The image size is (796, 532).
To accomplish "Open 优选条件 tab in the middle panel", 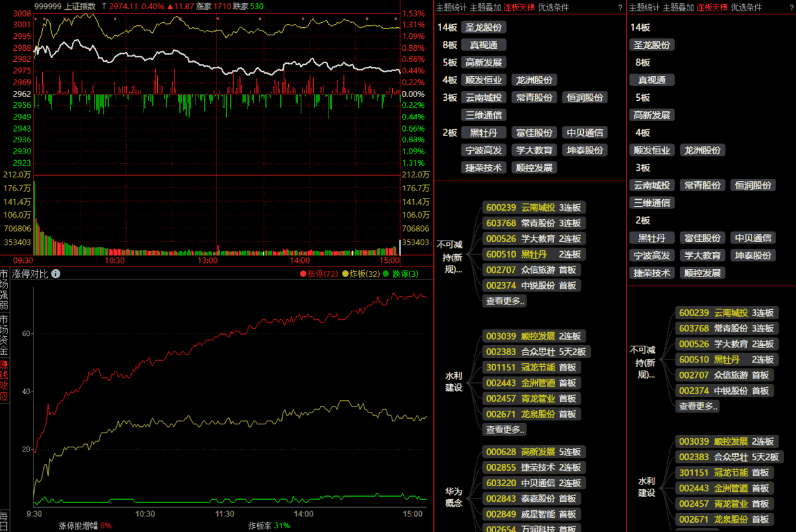I will (x=553, y=7).
